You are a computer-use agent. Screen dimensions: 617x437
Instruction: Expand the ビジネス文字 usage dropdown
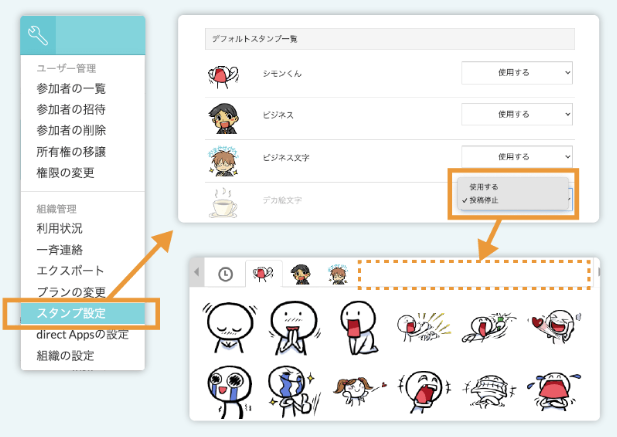click(x=517, y=157)
